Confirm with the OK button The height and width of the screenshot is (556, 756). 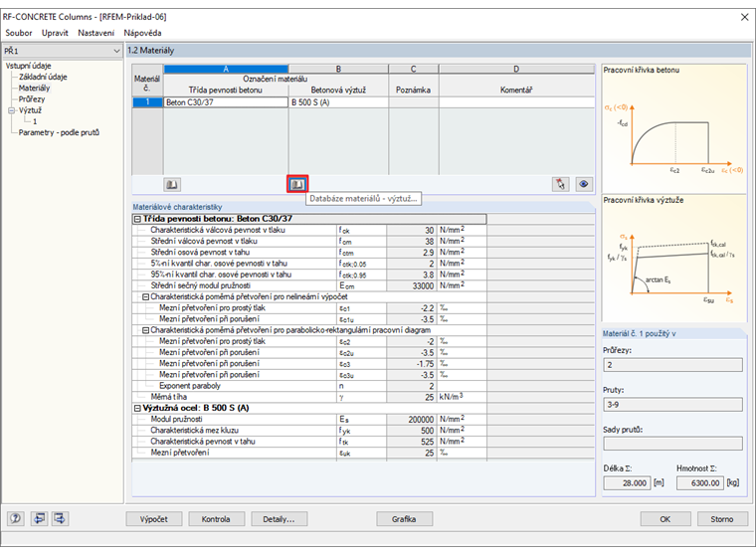pos(664,519)
